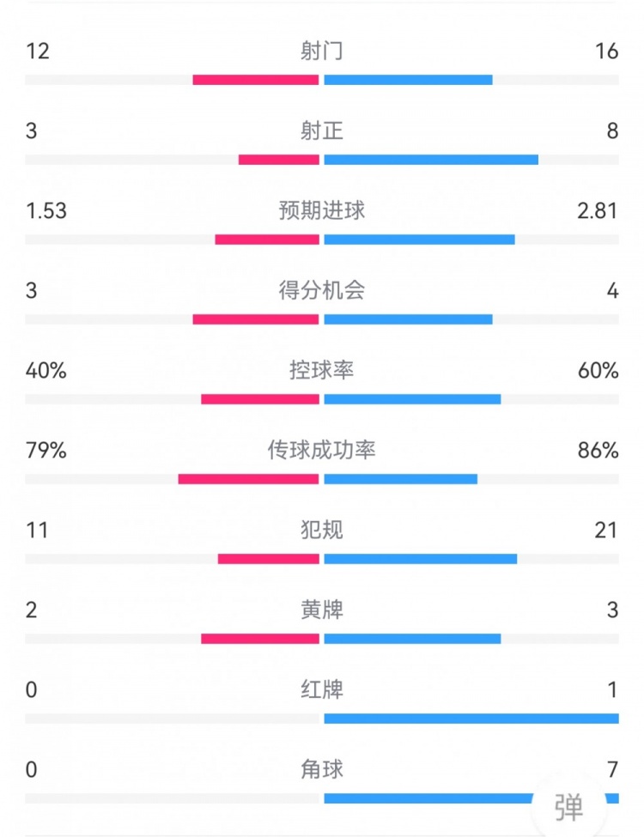Select the 得分机会 scoring chances label
644x837 pixels.
pyautogui.click(x=322, y=290)
